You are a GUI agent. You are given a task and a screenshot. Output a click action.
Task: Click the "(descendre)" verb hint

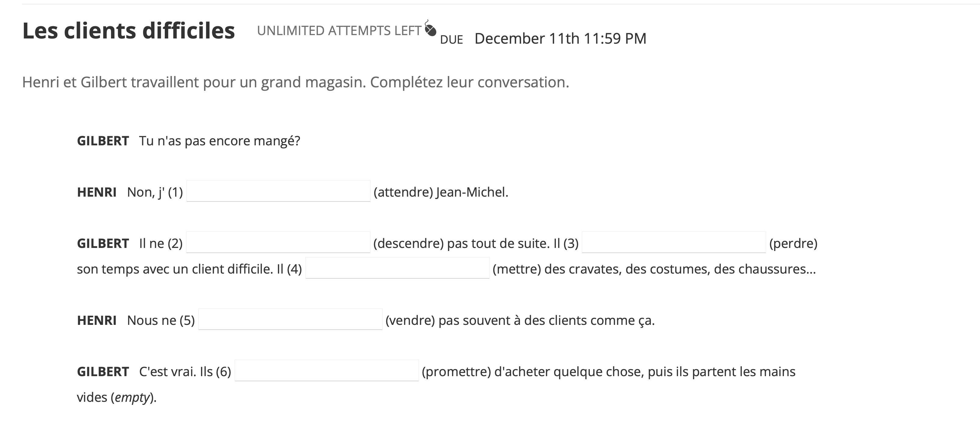coord(408,243)
